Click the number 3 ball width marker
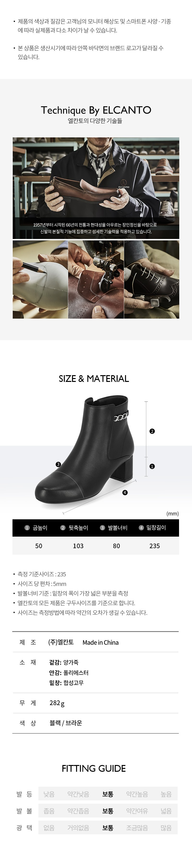The width and height of the screenshot is (192, 868). tap(58, 464)
